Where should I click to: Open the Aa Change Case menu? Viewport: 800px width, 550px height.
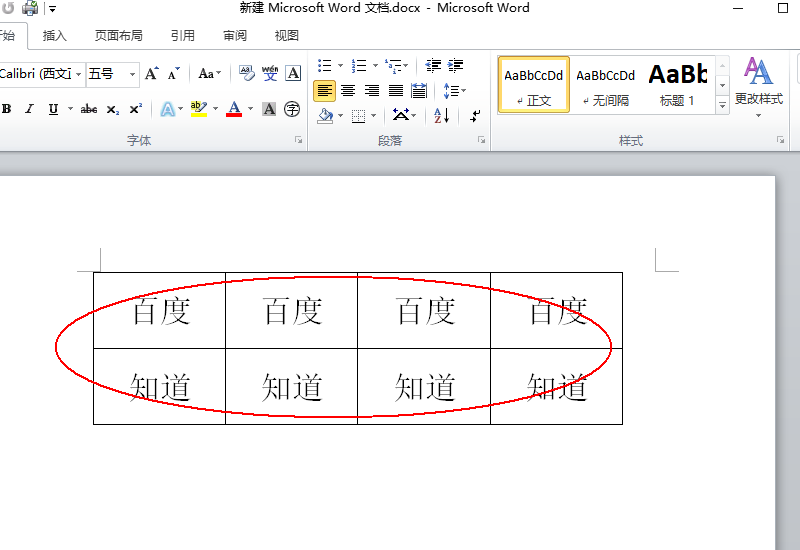(x=210, y=74)
